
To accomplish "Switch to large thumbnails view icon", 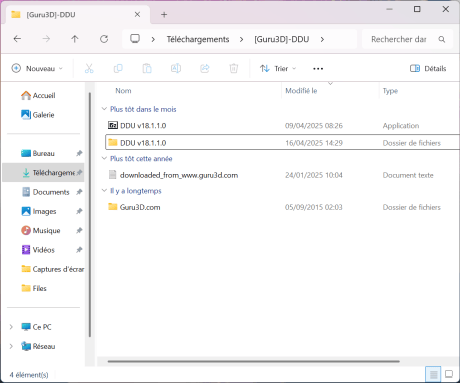I will click(x=449, y=374).
